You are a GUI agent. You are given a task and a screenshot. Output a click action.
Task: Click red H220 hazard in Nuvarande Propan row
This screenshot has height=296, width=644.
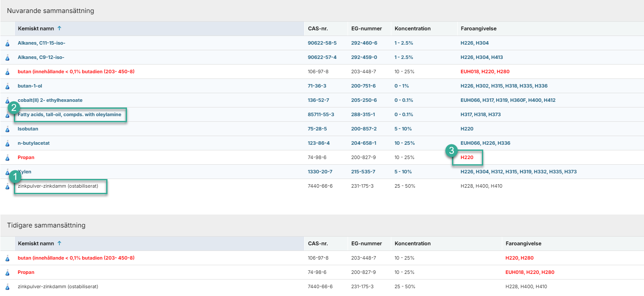click(x=467, y=158)
